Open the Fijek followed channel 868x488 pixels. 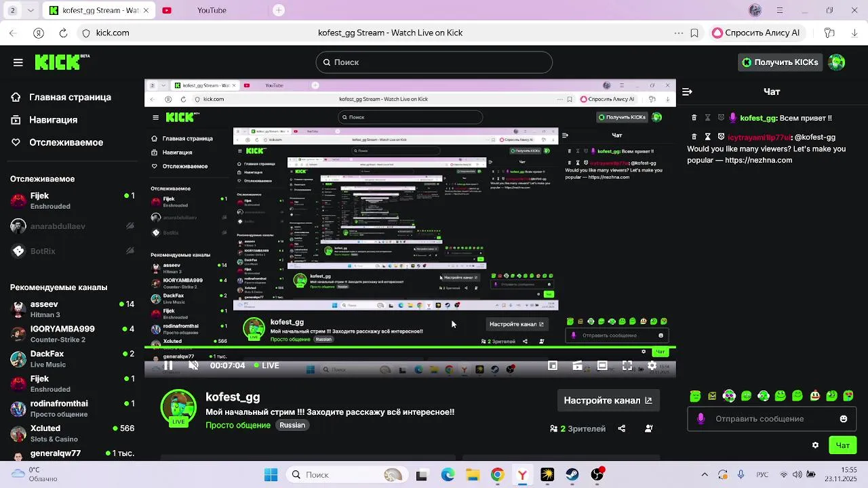[73, 201]
